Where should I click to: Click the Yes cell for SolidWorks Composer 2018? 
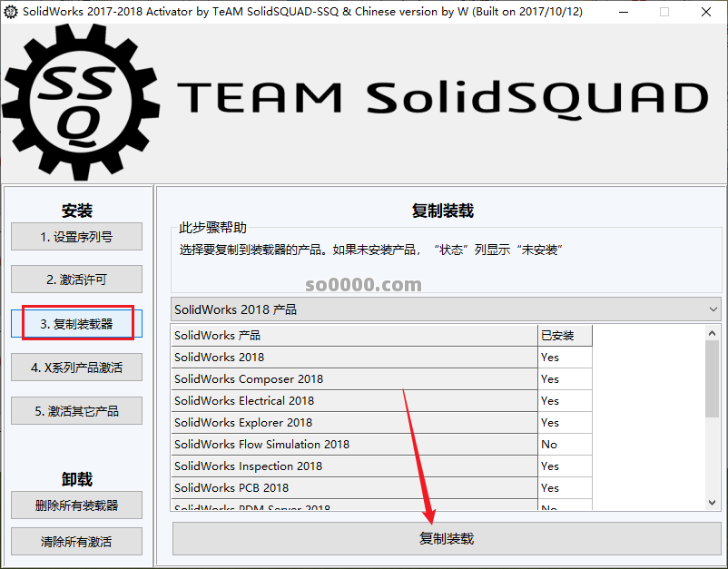[565, 378]
